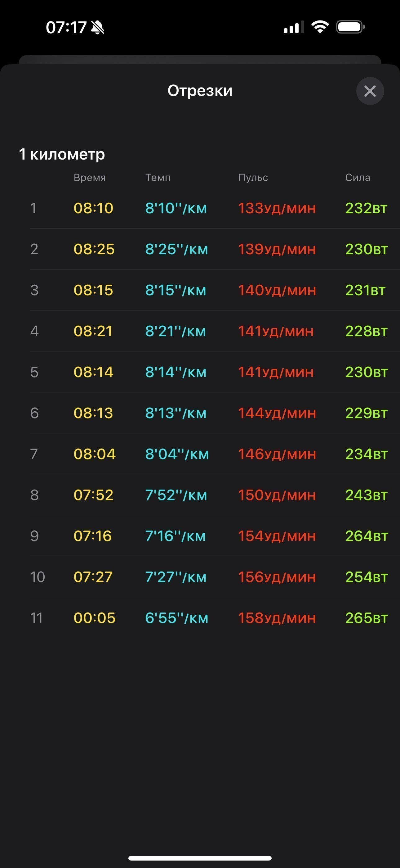The width and height of the screenshot is (400, 868).
Task: Tap the 07:17 status bar clock
Action: 66,27
